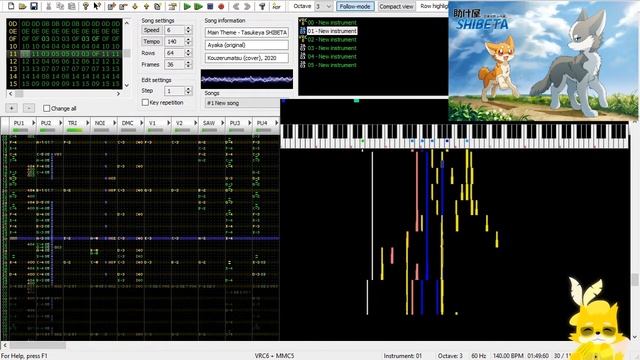Enable the Change all checkbox
The image size is (640, 360).
tap(47, 108)
